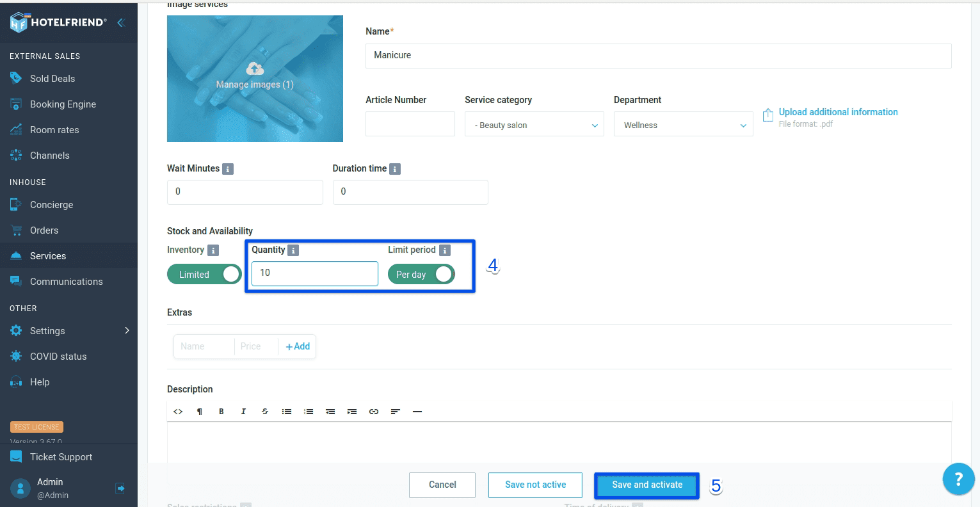Toggle the Limited inventory switch
This screenshot has height=507, width=980.
pyautogui.click(x=204, y=275)
